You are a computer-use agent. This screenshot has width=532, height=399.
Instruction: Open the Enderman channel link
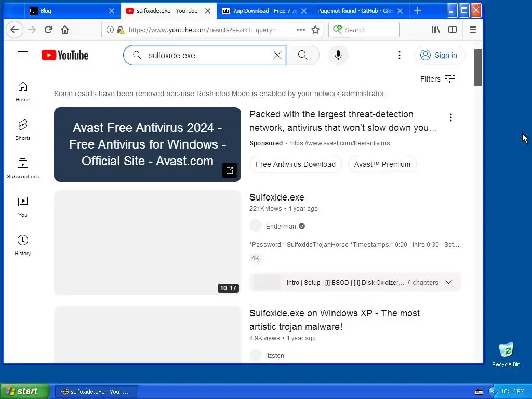(281, 227)
